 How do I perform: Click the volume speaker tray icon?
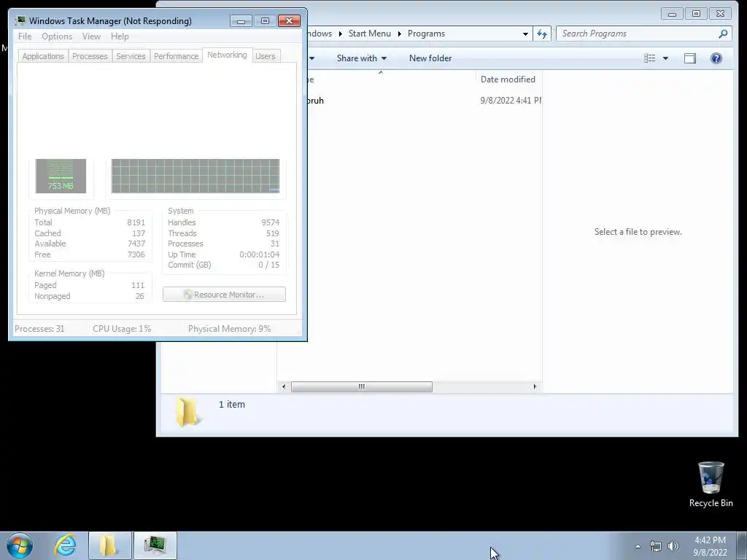point(673,546)
